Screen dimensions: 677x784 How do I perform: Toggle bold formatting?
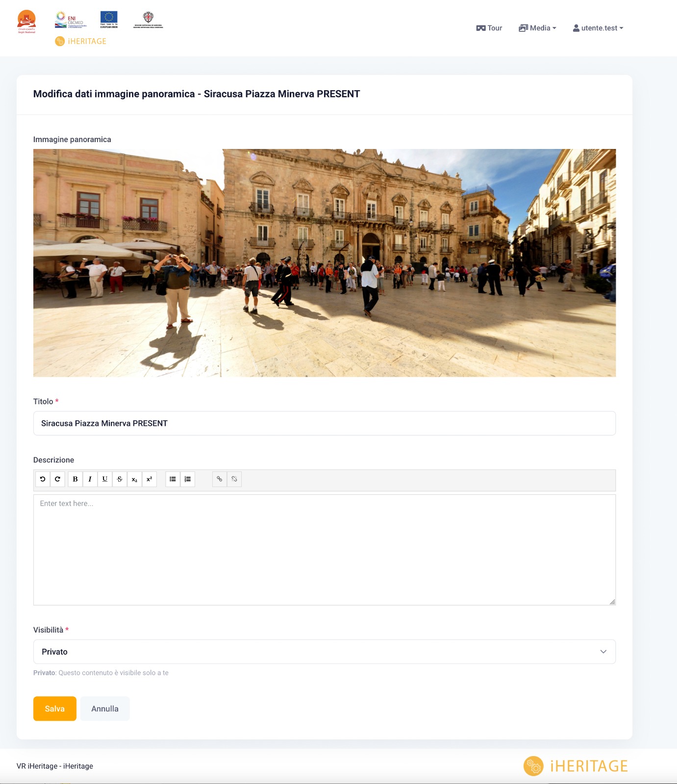coord(75,479)
